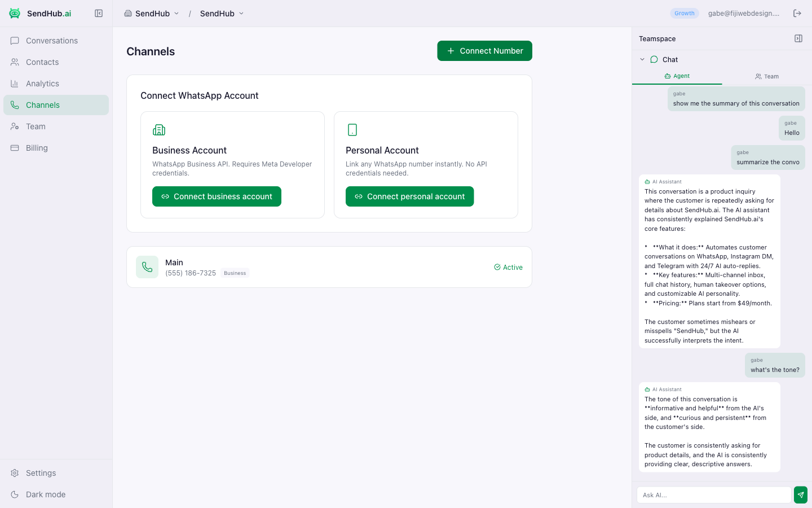Connect personal account
Image resolution: width=812 pixels, height=508 pixels.
pos(410,196)
